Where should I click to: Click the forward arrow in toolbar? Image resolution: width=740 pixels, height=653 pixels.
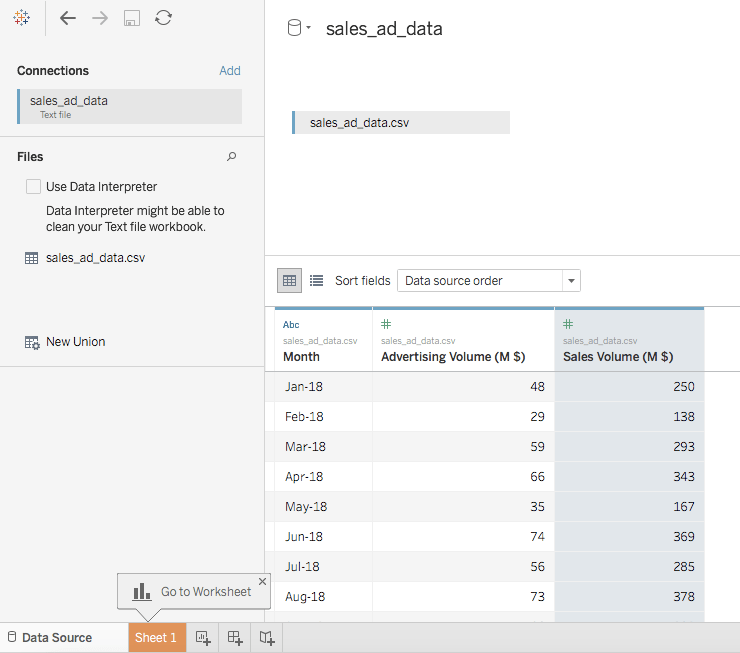point(100,18)
